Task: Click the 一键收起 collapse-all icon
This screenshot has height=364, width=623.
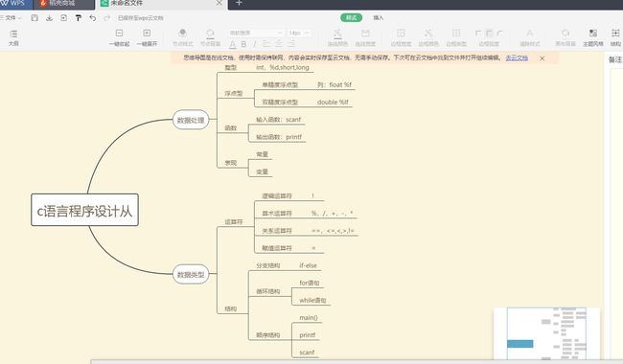Action: click(119, 37)
